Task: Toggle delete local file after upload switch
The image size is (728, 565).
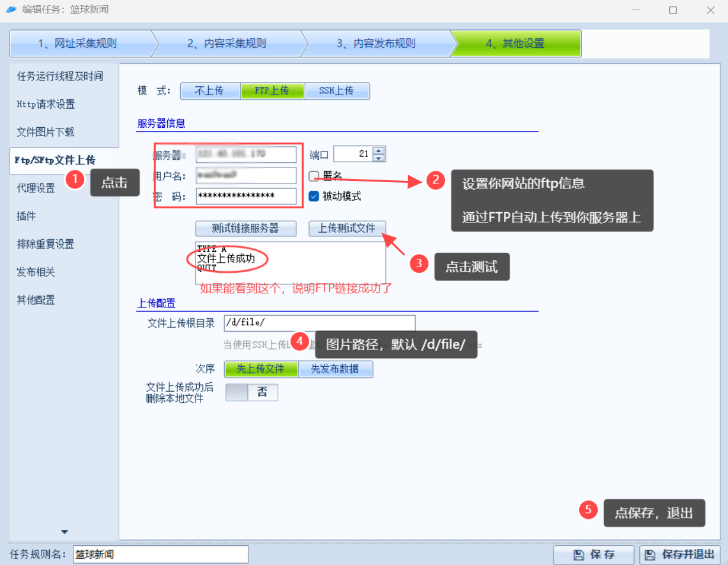Action: 252,392
